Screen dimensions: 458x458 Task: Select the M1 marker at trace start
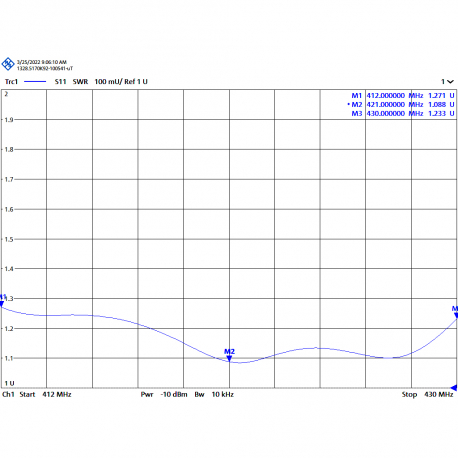2,304
